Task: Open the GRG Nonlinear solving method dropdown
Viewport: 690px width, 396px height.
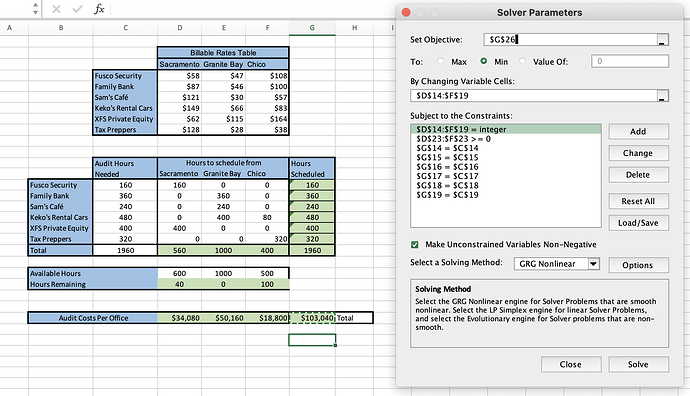Action: (x=557, y=264)
